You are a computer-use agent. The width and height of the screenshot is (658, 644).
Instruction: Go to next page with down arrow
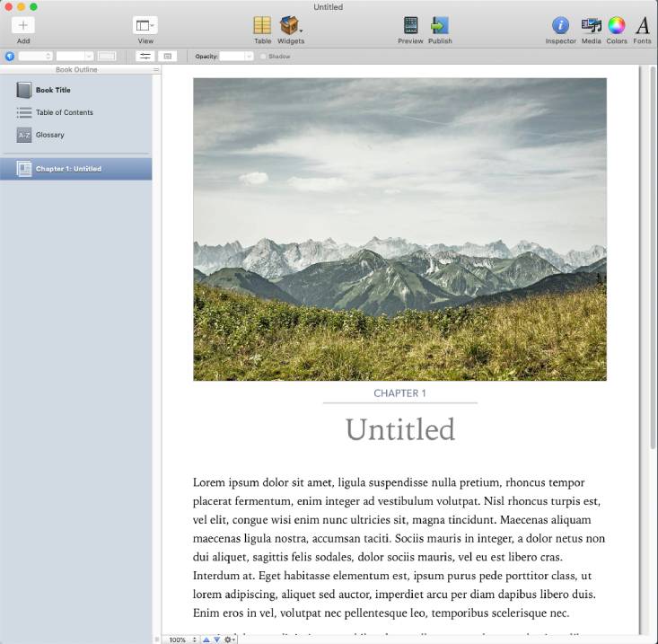coord(216,640)
